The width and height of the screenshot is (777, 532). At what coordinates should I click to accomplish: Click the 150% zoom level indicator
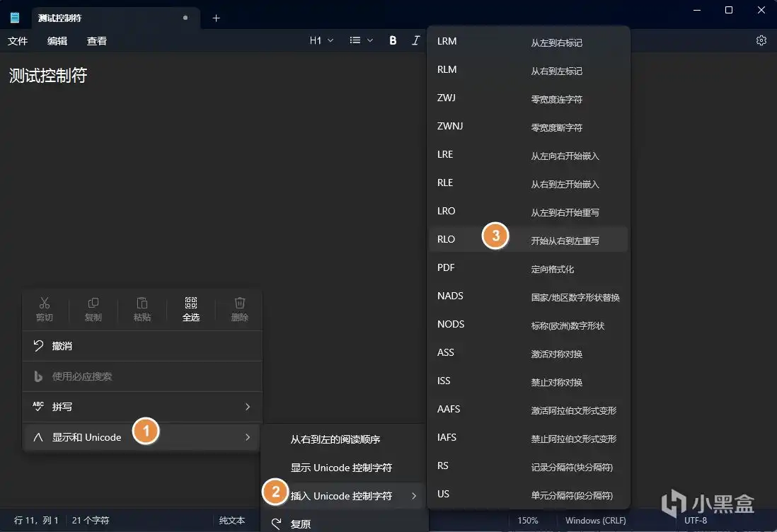click(527, 521)
